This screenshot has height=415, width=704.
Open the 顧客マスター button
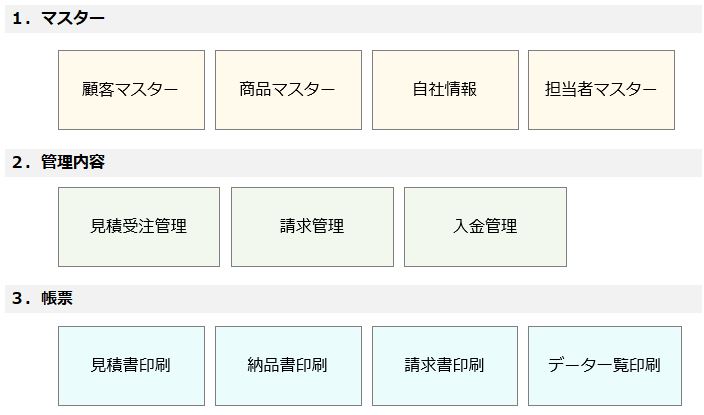131,90
